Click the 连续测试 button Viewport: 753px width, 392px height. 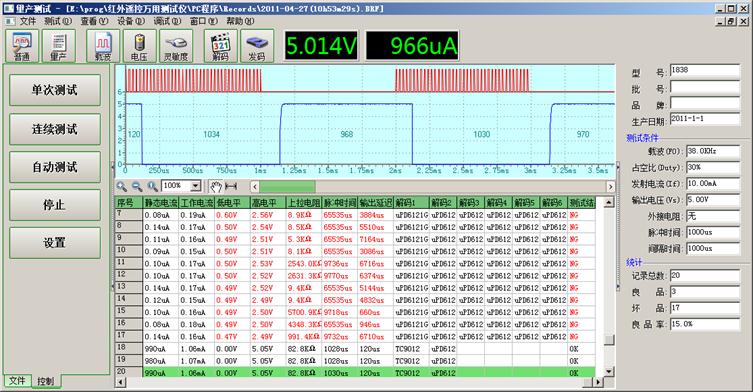(x=55, y=129)
